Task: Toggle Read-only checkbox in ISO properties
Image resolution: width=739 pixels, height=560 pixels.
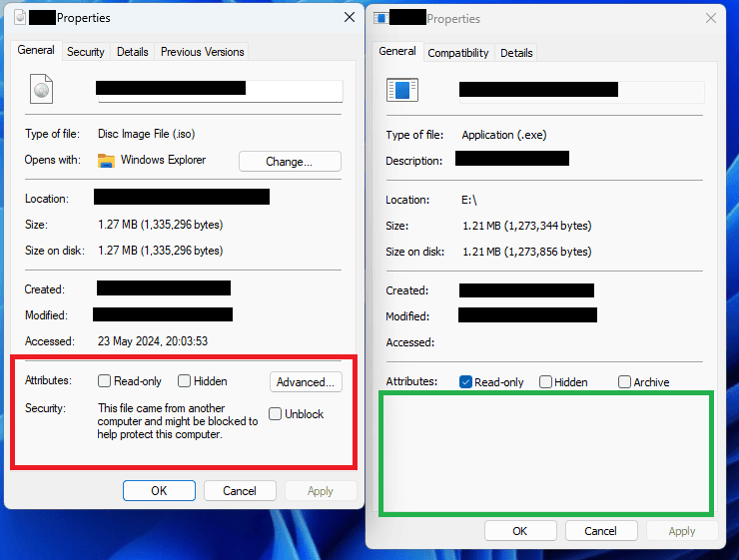Action: pyautogui.click(x=104, y=381)
